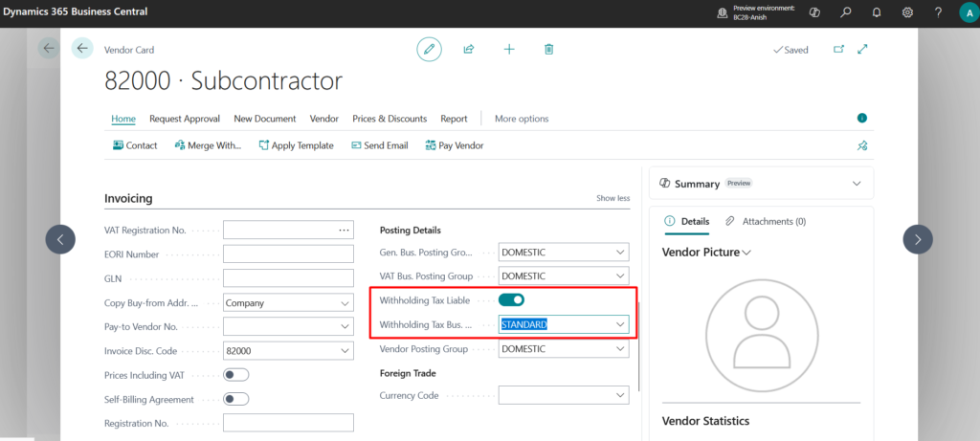Click the plus icon to create new vendor

(509, 49)
